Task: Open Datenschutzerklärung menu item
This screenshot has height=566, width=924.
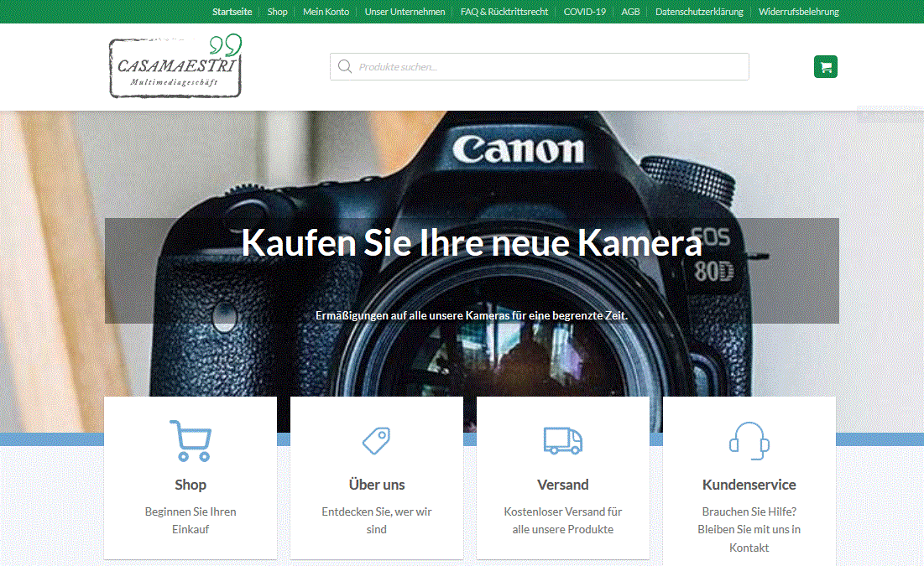Action: pyautogui.click(x=699, y=12)
